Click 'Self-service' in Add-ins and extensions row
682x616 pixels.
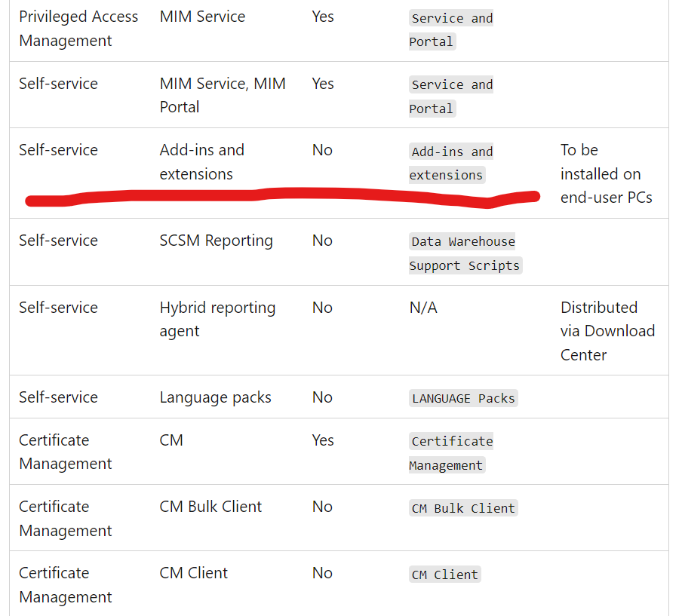[58, 150]
